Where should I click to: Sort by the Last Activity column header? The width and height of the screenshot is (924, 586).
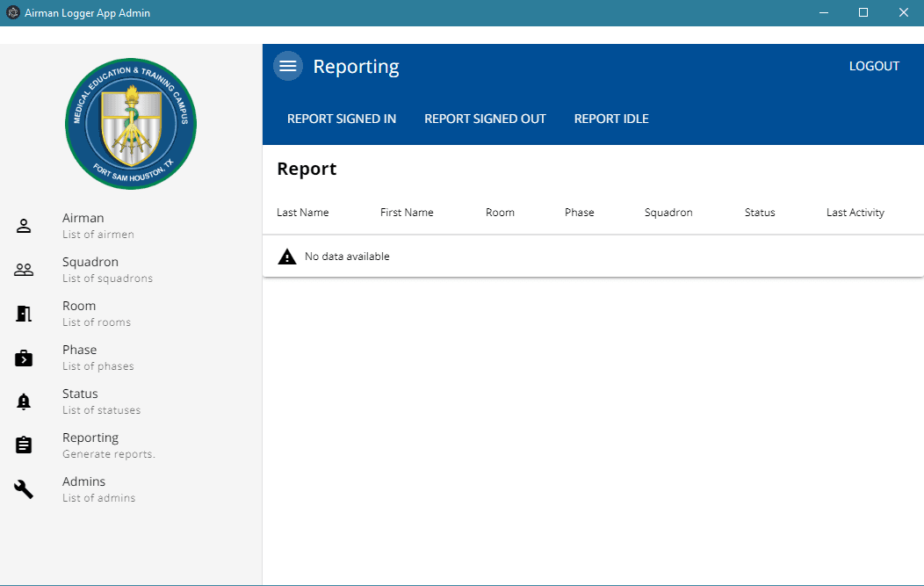click(x=855, y=213)
